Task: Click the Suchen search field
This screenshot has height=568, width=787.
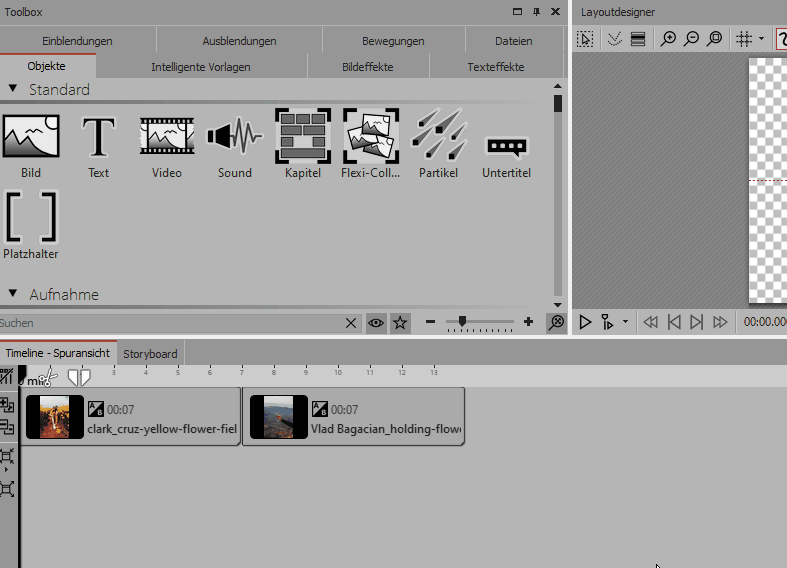Action: [x=170, y=323]
